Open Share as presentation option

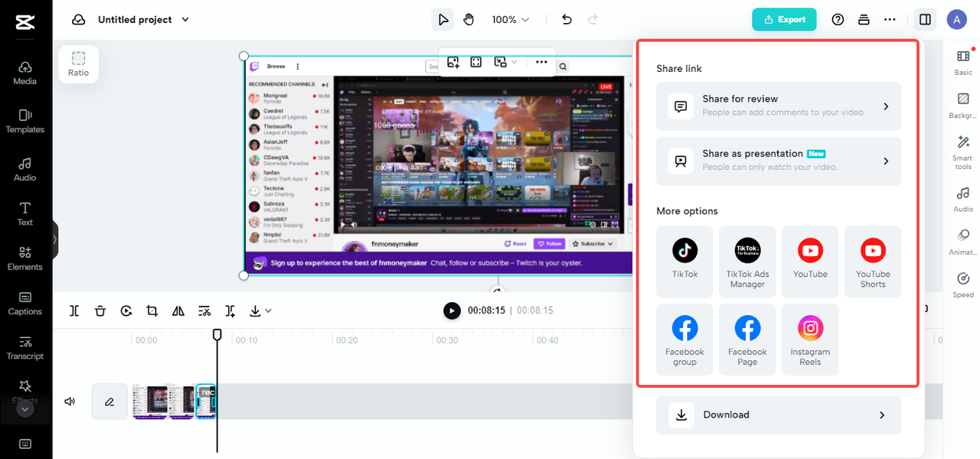click(x=779, y=161)
